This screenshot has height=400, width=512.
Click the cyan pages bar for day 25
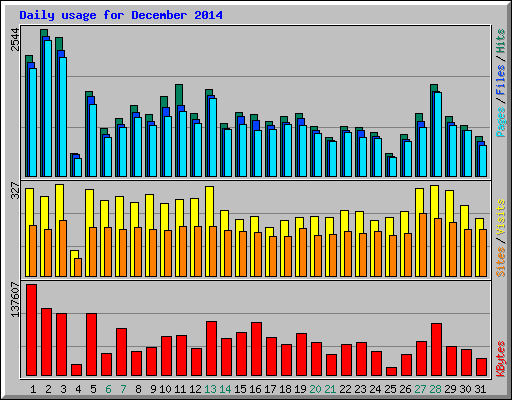pyautogui.click(x=393, y=167)
